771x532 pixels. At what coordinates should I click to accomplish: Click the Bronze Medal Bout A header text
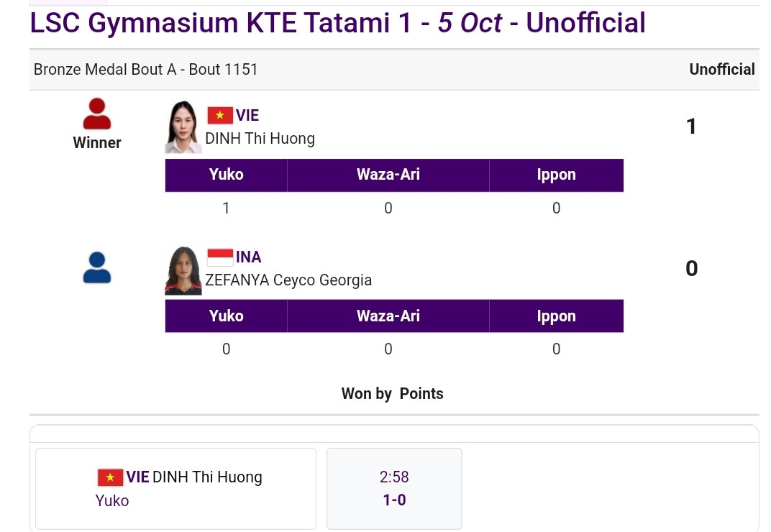point(145,69)
